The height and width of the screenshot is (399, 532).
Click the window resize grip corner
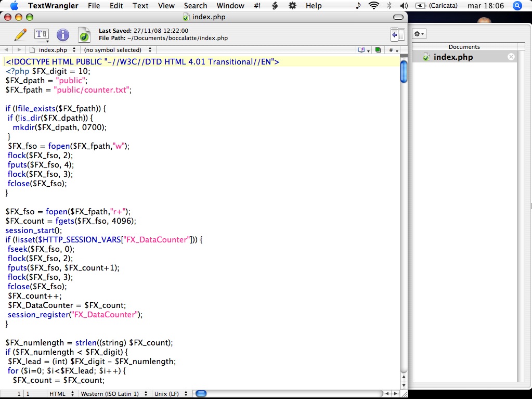click(404, 394)
